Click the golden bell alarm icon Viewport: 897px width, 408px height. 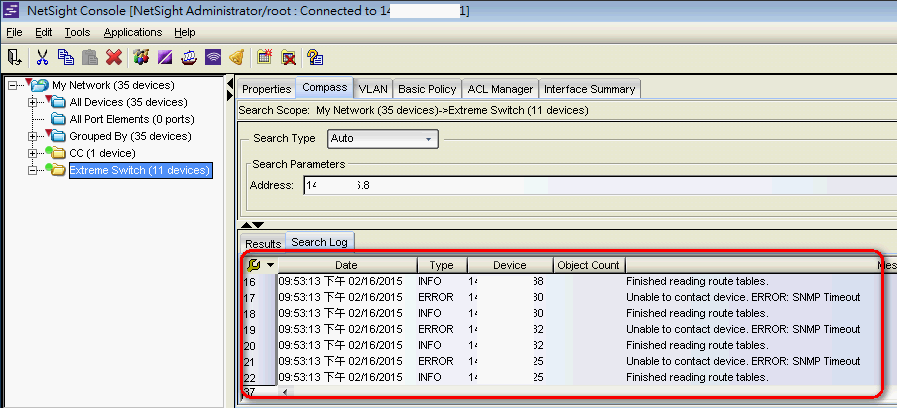tap(237, 57)
